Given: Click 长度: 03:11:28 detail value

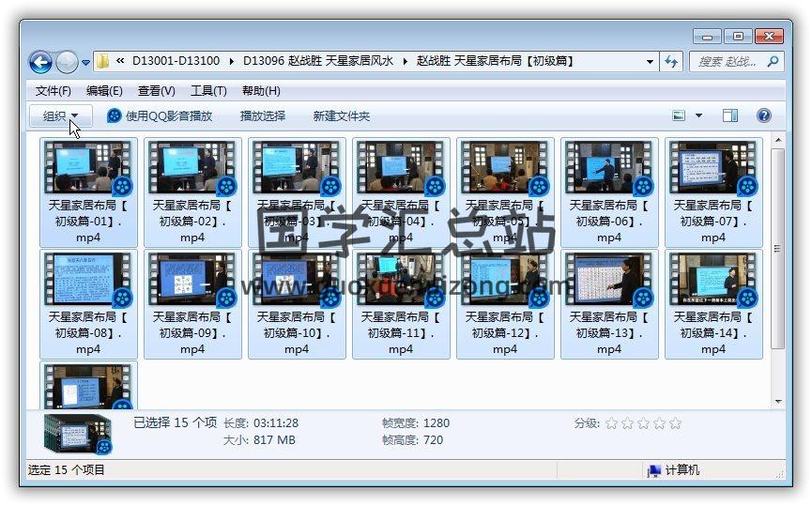Looking at the screenshot, I should (x=261, y=423).
